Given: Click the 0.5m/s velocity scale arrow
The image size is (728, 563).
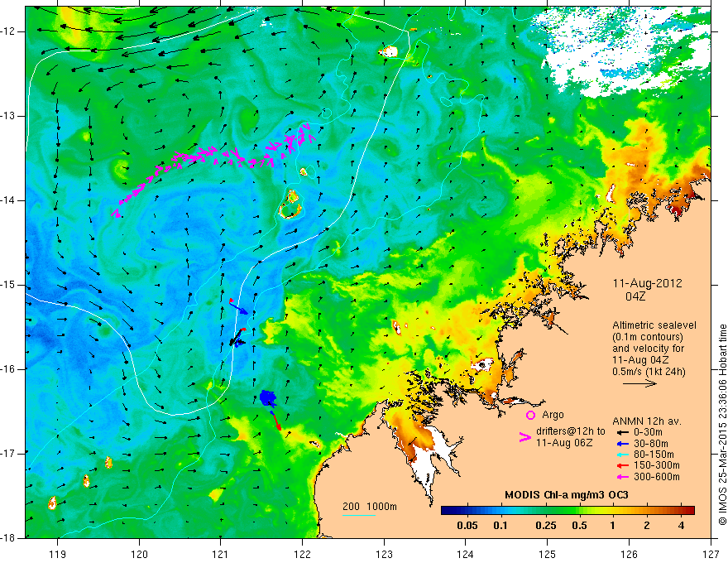Looking at the screenshot, I should [639, 383].
